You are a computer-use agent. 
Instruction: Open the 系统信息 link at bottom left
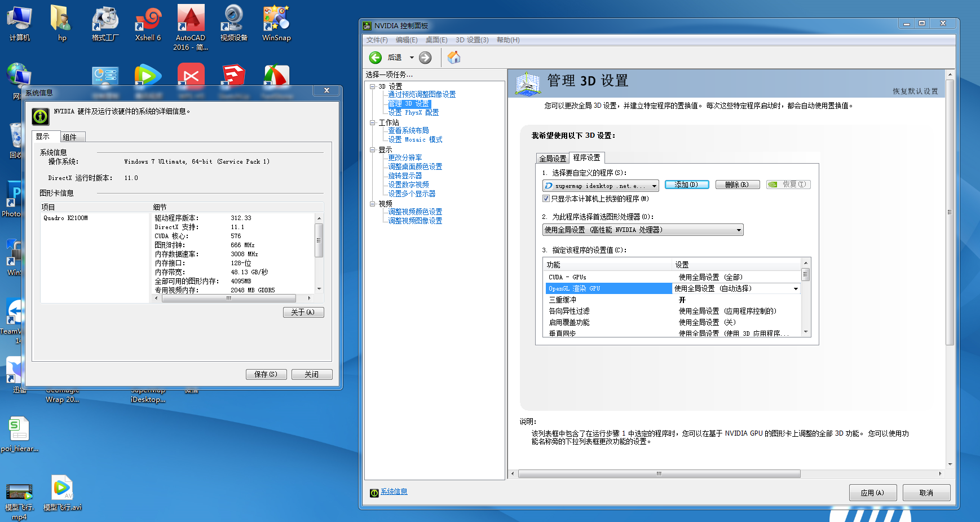(x=394, y=492)
